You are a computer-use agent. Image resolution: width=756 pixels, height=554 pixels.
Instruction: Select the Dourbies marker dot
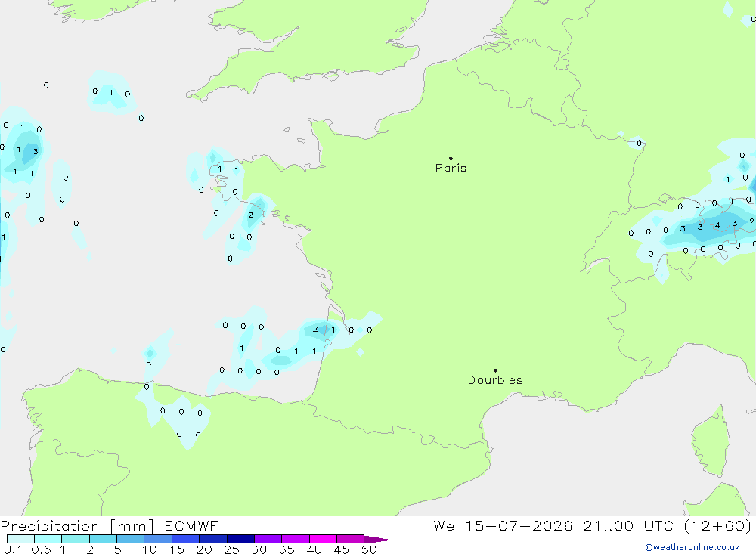[495, 370]
